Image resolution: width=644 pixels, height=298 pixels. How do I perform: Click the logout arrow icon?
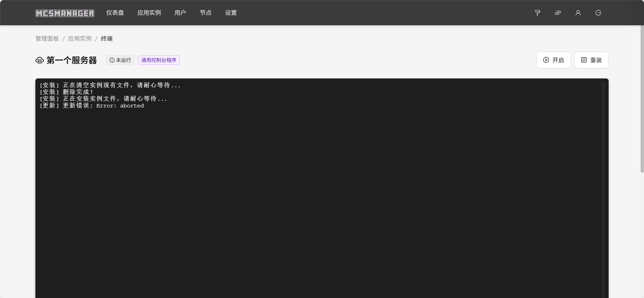tap(598, 13)
